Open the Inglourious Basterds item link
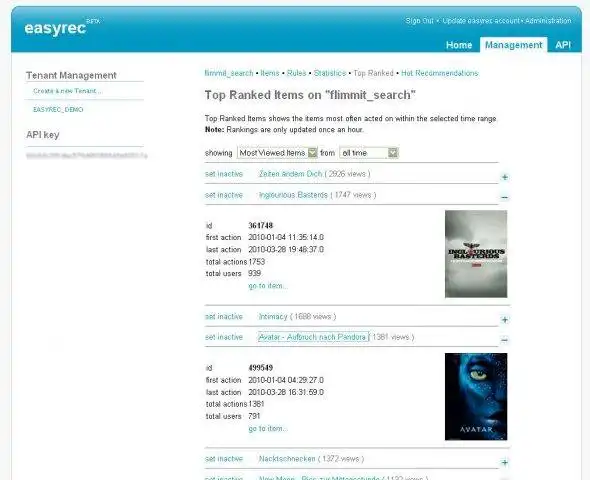Viewport: 590px width, 480px height. tap(293, 195)
